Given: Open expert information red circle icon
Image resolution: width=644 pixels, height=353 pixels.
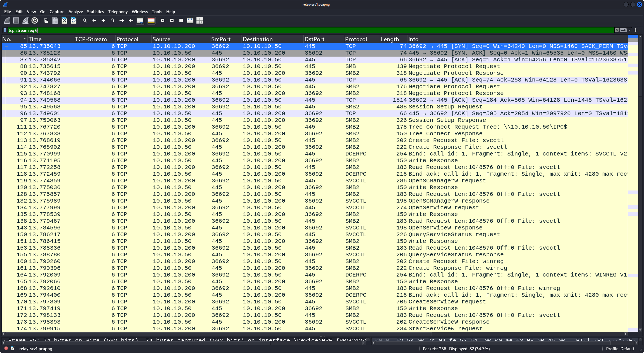Looking at the screenshot, I should 6,349.
